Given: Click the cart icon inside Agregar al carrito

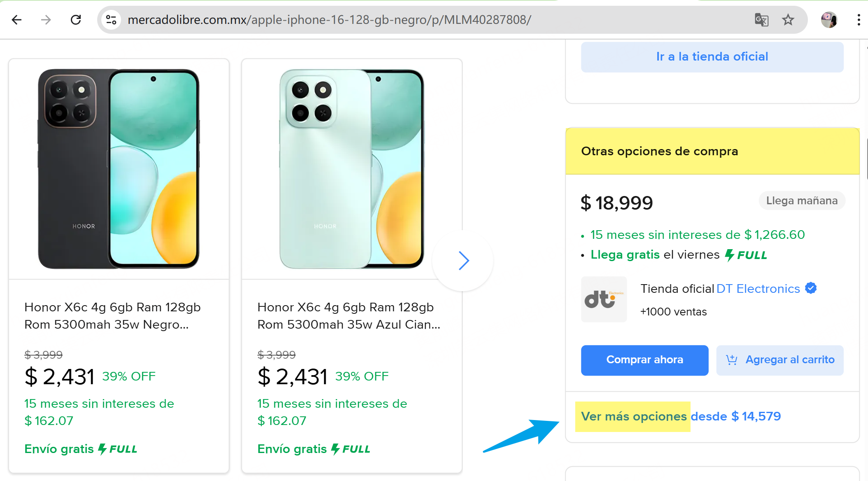Looking at the screenshot, I should tap(732, 360).
